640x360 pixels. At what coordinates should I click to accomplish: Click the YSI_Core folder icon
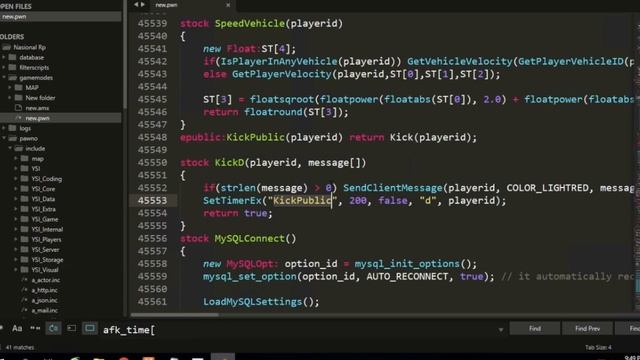[24, 189]
